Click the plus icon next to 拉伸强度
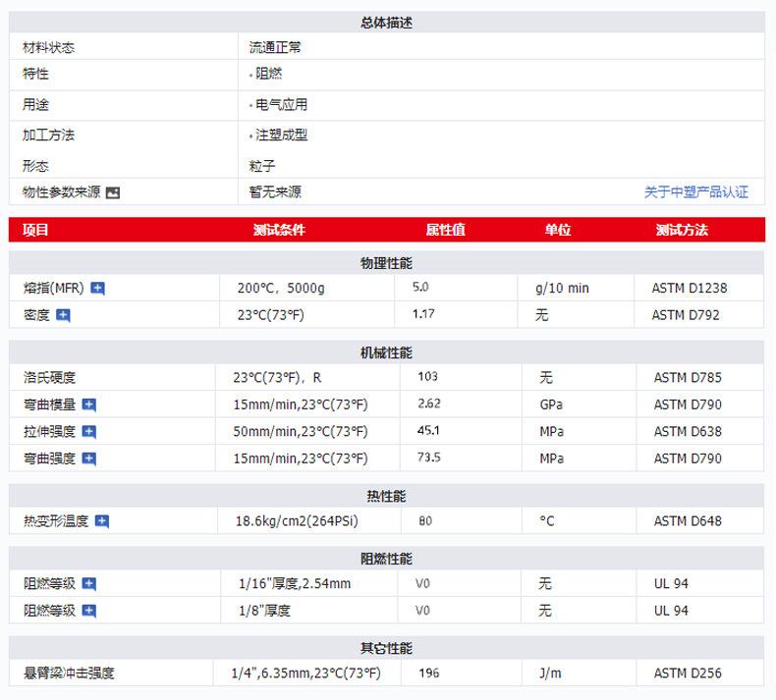Viewport: 776px width, 700px height. click(89, 431)
